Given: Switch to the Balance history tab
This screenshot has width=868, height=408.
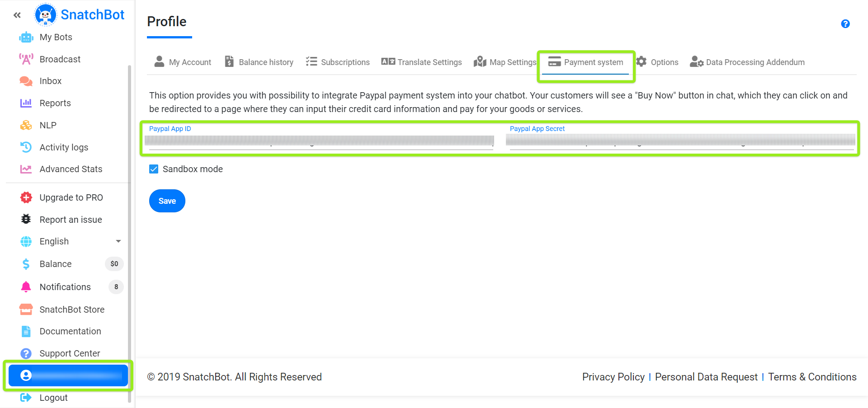Looking at the screenshot, I should click(259, 62).
